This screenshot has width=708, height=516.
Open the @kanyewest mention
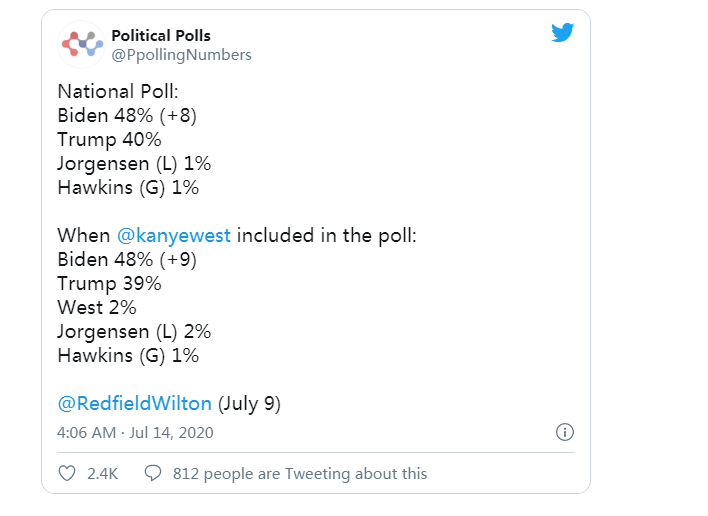coord(174,236)
